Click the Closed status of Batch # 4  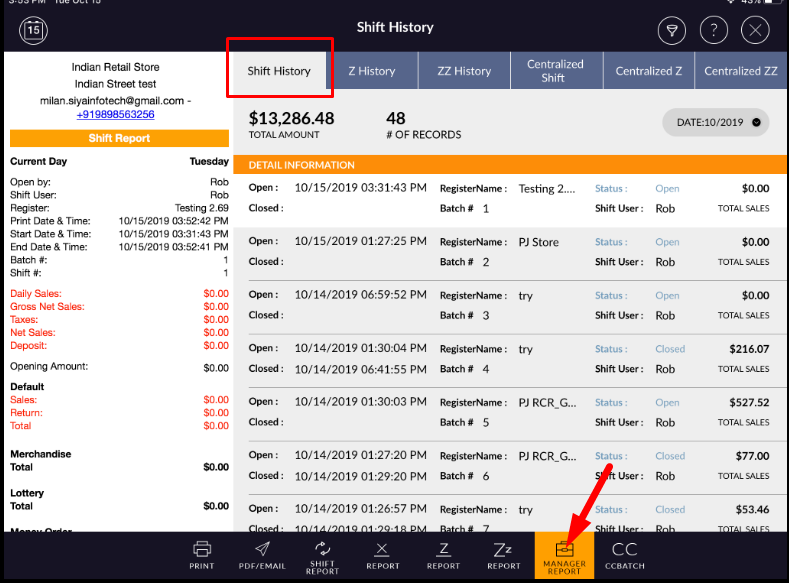(670, 349)
